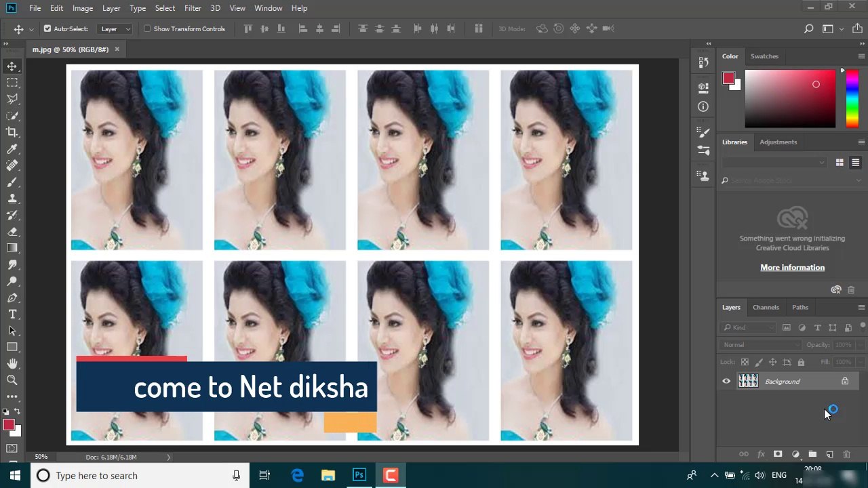Switch to the Swatches tab
This screenshot has height=488, width=868.
click(x=764, y=56)
